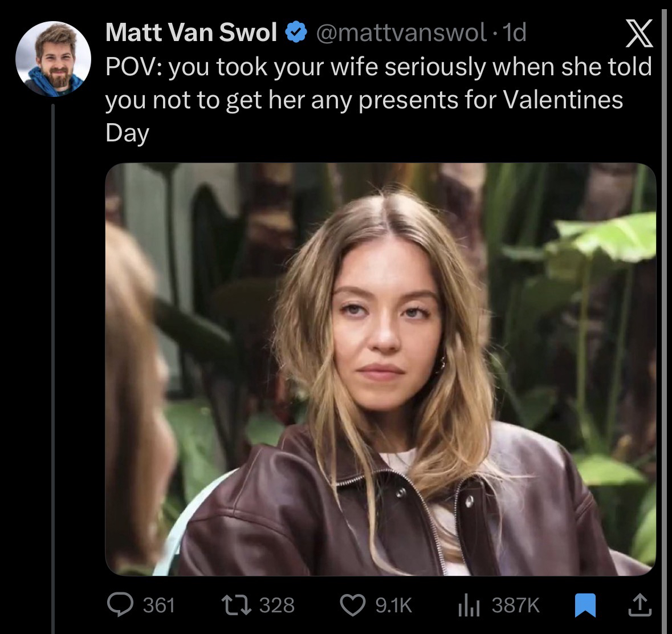The height and width of the screenshot is (634, 672).
Task: Click the 361 replies count
Action: 158,605
